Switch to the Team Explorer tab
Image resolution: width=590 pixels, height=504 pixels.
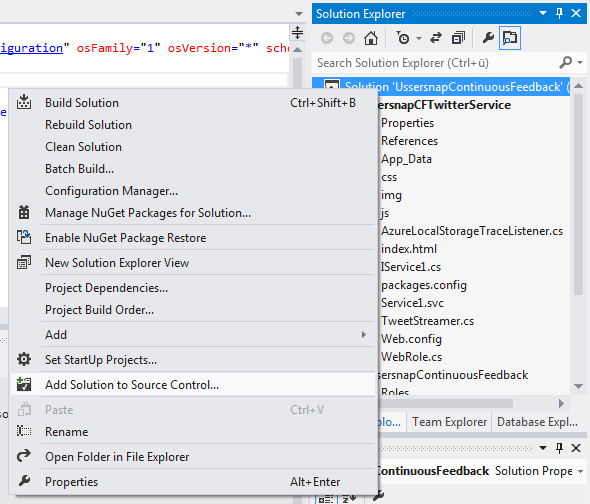coord(449,422)
